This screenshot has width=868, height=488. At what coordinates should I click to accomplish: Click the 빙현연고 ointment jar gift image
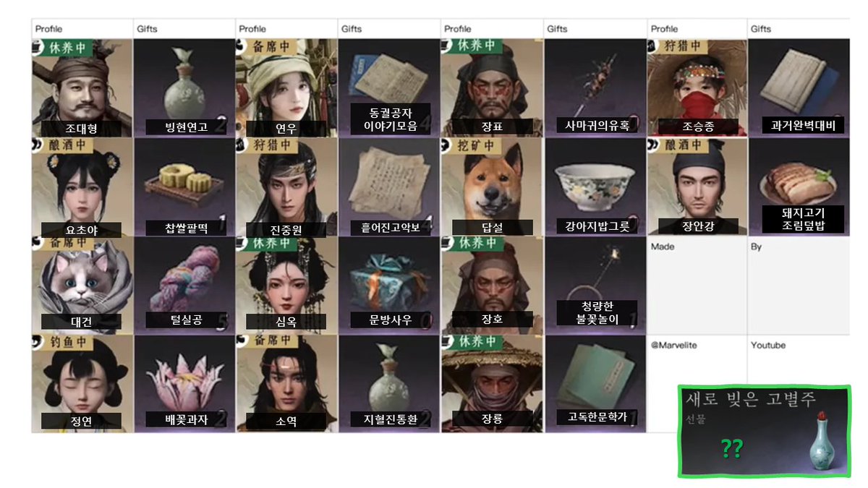[184, 87]
